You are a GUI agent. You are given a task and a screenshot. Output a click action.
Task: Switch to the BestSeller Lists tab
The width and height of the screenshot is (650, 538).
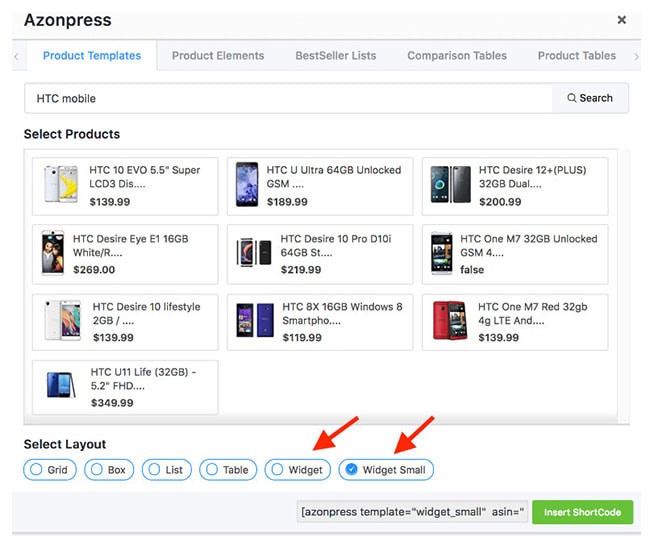pyautogui.click(x=336, y=56)
